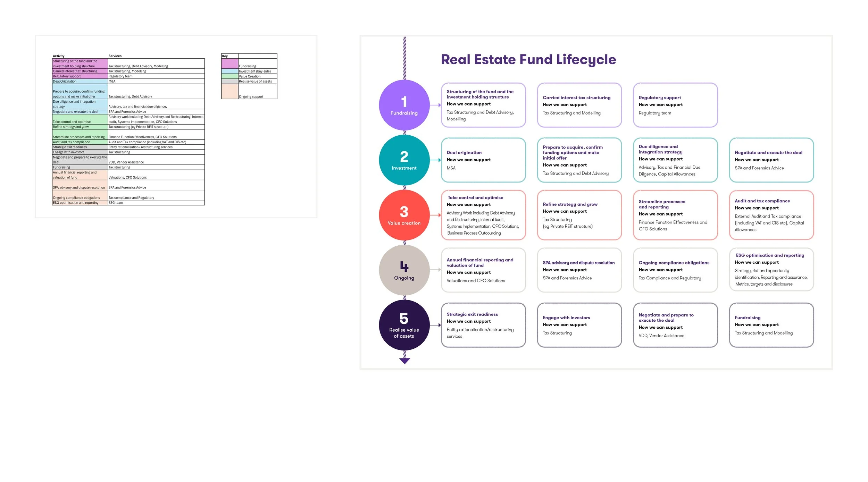Select the Deal origination card
The width and height of the screenshot is (868, 482).
pyautogui.click(x=483, y=160)
